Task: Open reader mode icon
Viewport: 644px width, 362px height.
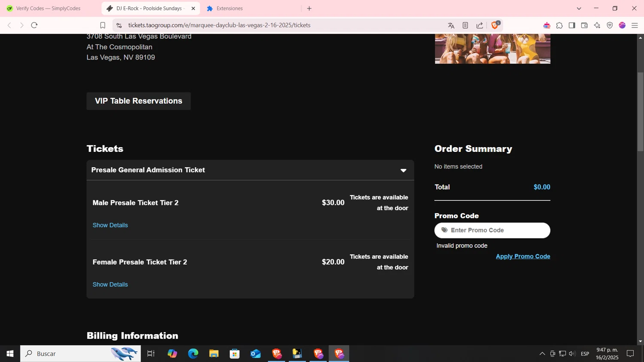Action: 465,25
